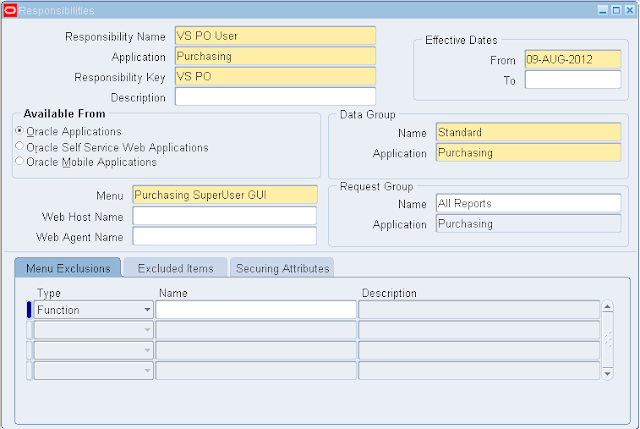The height and width of the screenshot is (429, 640).
Task: Click the Web Host Name field
Action: tap(224, 216)
